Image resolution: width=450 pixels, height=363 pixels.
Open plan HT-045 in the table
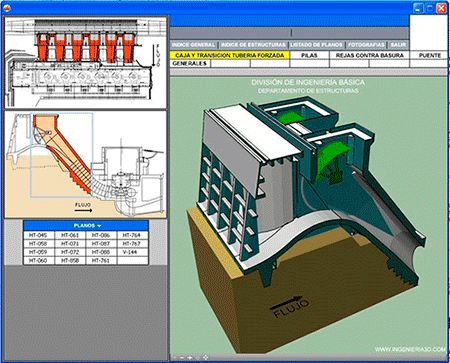click(38, 235)
